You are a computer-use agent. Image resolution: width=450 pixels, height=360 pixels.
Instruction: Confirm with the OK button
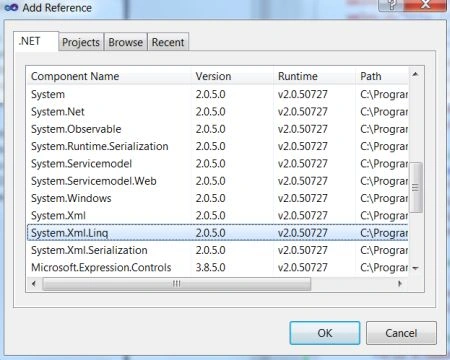(325, 333)
